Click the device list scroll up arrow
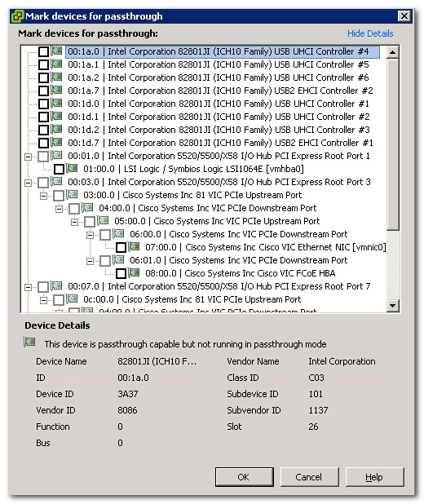The width and height of the screenshot is (424, 504). 392,52
